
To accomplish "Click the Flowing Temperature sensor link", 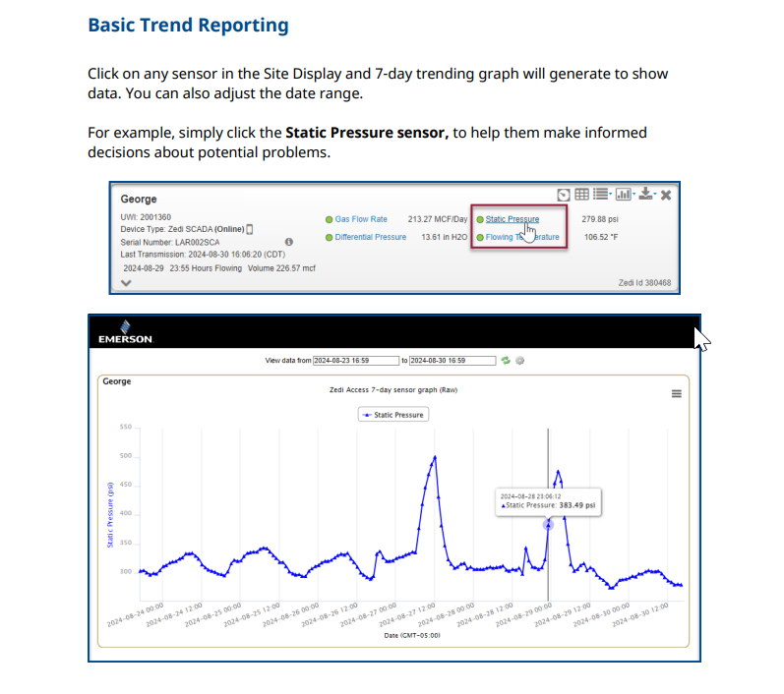I will pyautogui.click(x=522, y=237).
